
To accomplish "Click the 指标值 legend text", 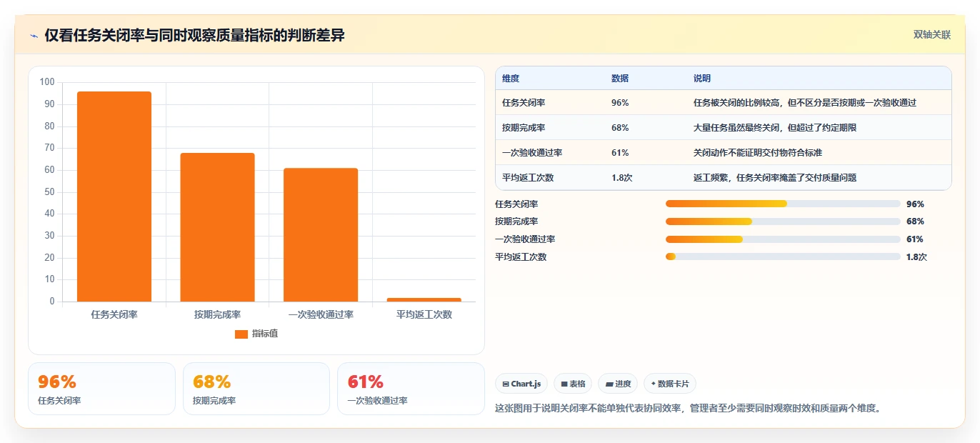I will [264, 334].
